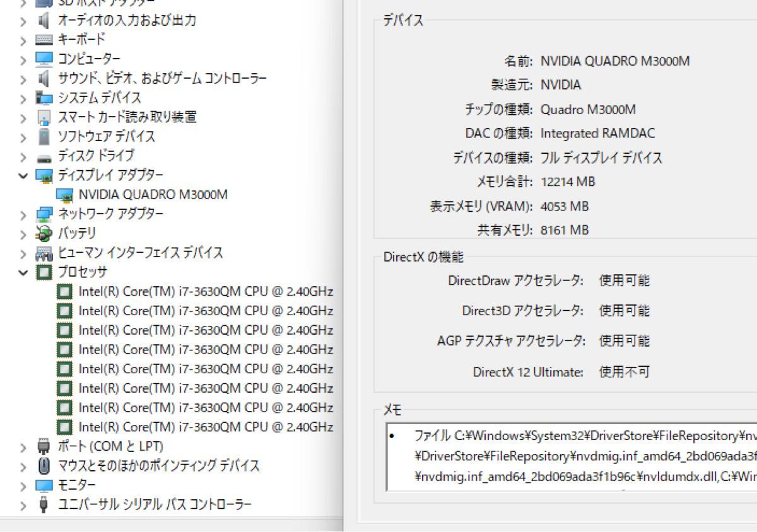Image resolution: width=757 pixels, height=532 pixels.
Task: Click the monitor icon beside モニター
Action: (44, 485)
